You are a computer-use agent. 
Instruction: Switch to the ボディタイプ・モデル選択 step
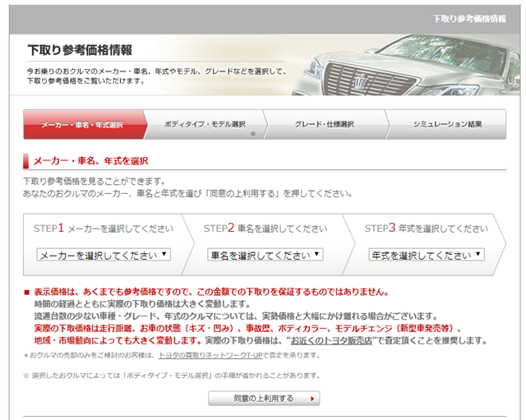pyautogui.click(x=205, y=125)
